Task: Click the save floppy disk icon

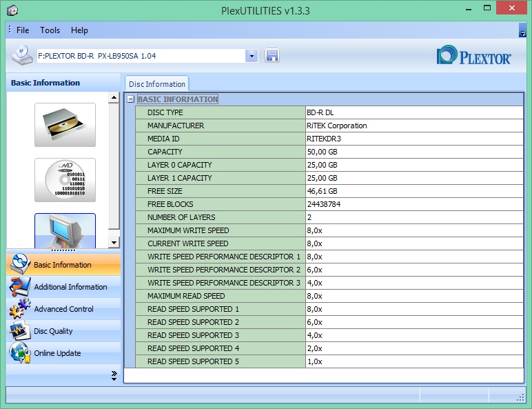Action: click(x=272, y=55)
